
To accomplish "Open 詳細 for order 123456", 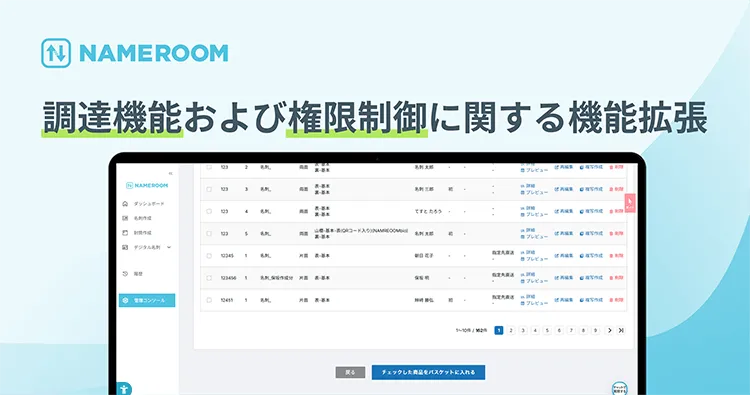I will [x=528, y=274].
